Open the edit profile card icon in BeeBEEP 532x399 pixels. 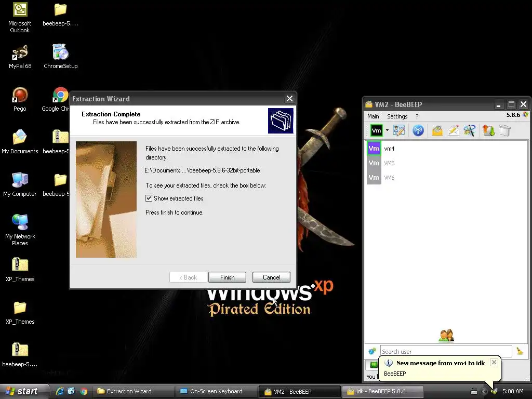(x=399, y=130)
